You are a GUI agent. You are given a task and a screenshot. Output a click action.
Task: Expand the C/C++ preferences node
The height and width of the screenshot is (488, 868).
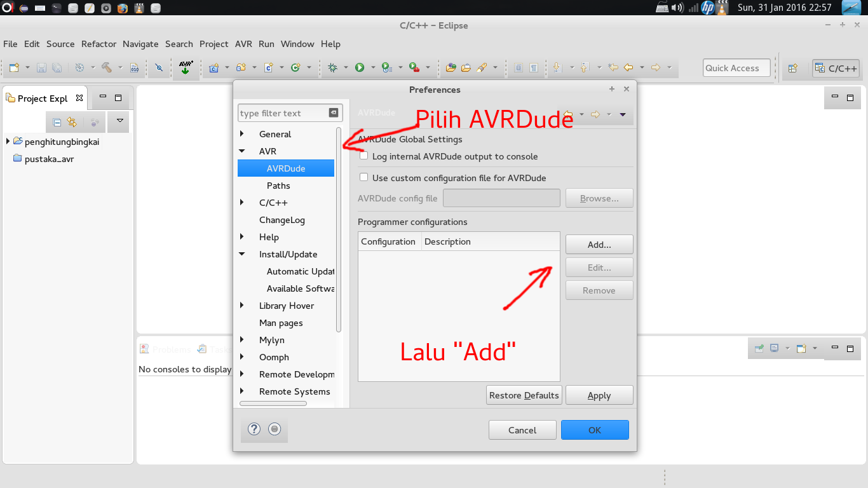242,203
